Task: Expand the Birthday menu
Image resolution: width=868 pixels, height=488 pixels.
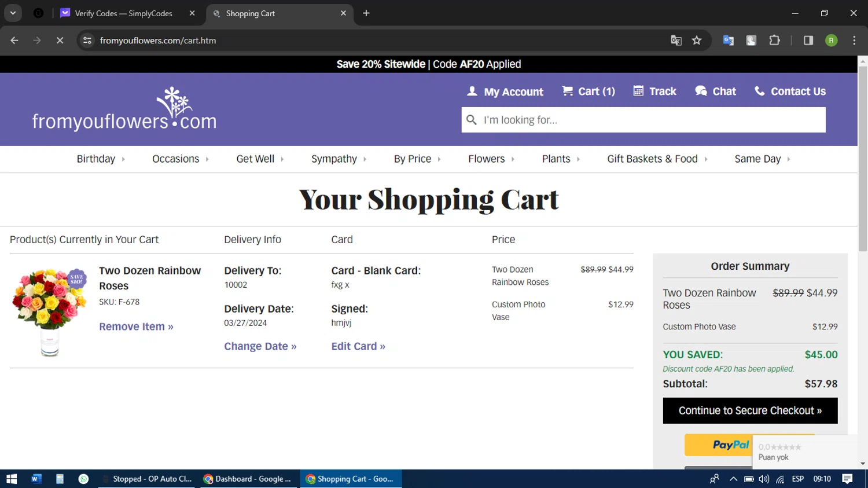Action: (101, 159)
